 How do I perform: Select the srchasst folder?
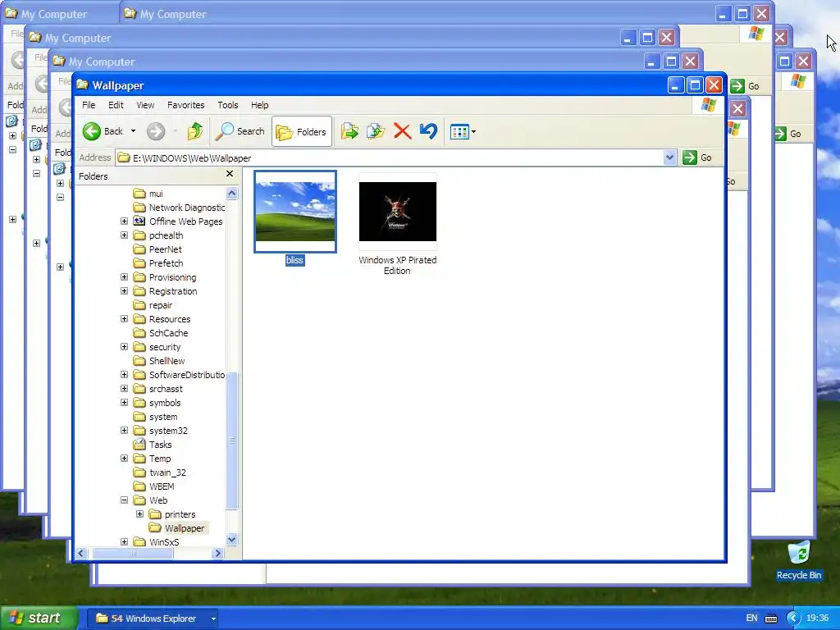(158, 388)
